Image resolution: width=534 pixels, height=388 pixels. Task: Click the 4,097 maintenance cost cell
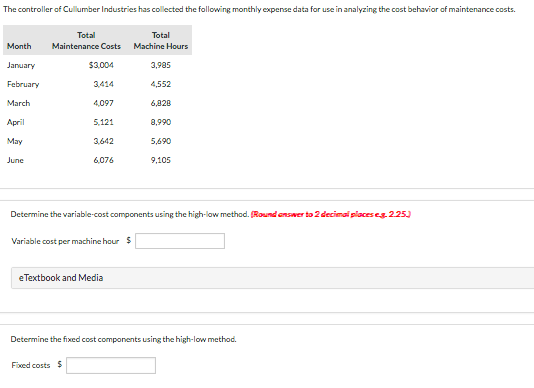click(x=104, y=103)
